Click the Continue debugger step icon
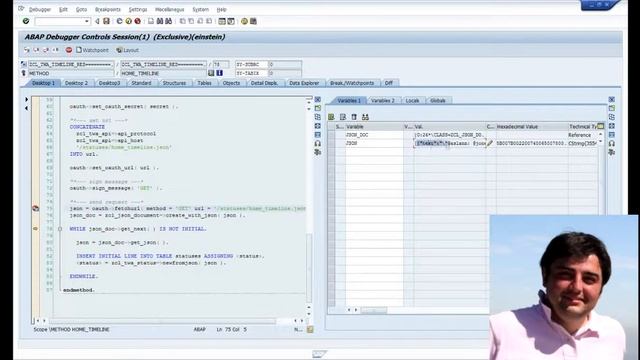The width and height of the screenshot is (640, 360). (56, 50)
